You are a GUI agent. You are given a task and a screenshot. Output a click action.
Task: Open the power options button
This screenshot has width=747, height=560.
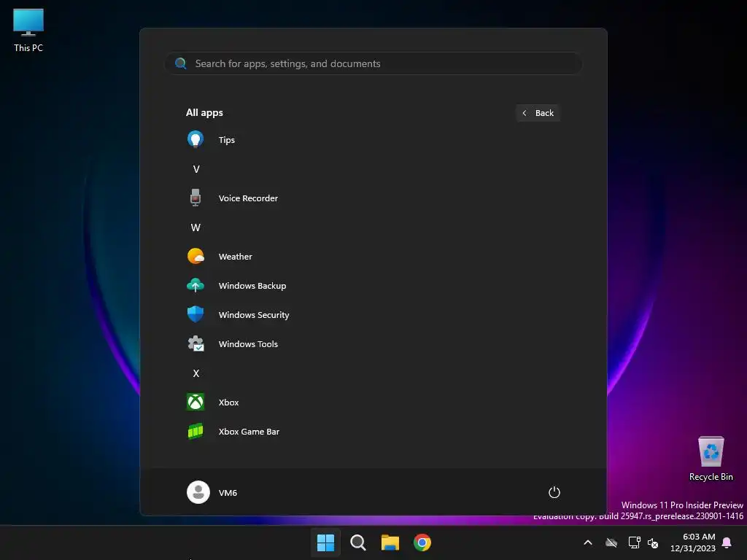point(554,492)
